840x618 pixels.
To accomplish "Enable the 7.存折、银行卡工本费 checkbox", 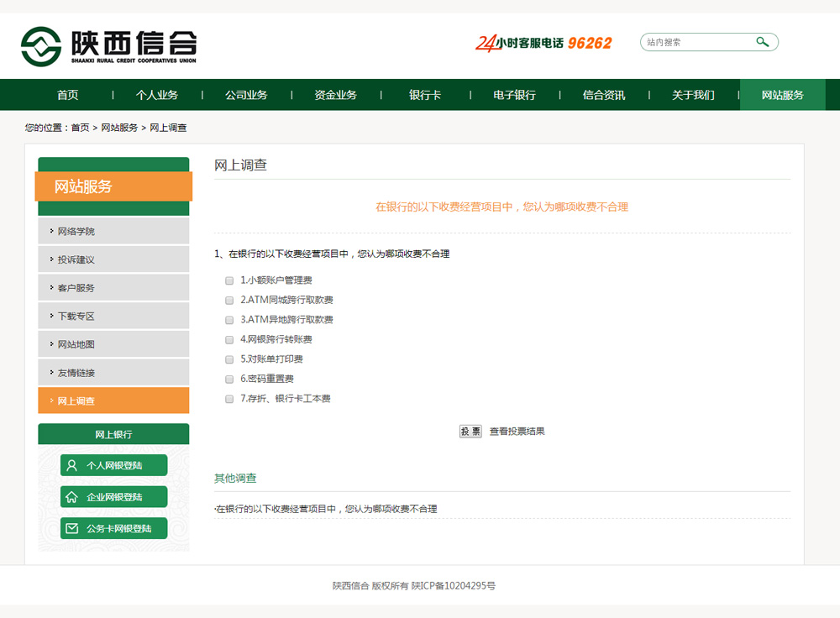I will pos(228,400).
